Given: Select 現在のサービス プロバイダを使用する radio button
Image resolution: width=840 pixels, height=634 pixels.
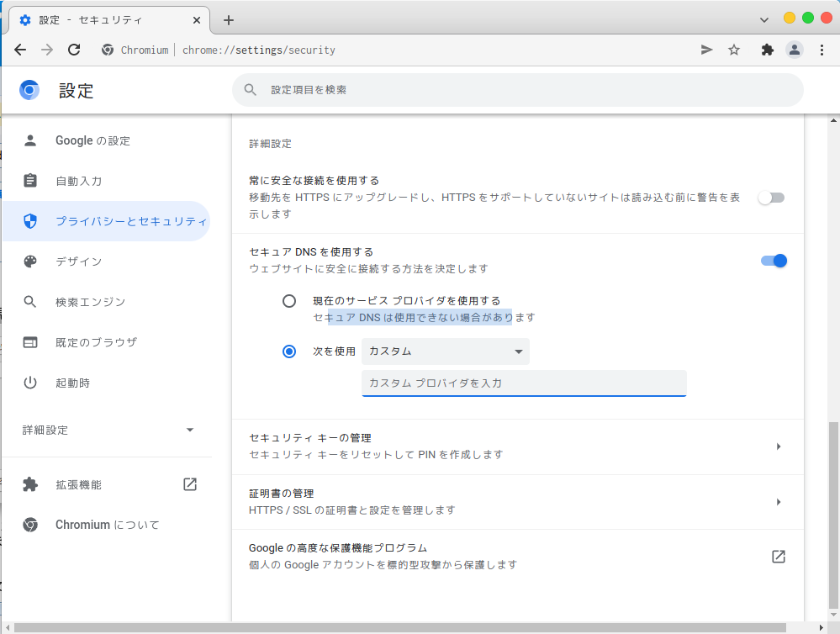Looking at the screenshot, I should (289, 301).
